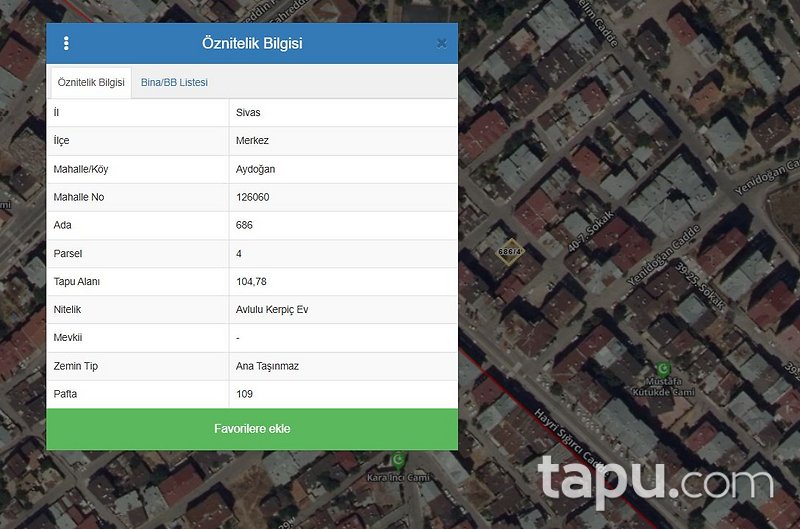
Task: Select the Öznitelik Bilgisi tab
Action: [91, 82]
